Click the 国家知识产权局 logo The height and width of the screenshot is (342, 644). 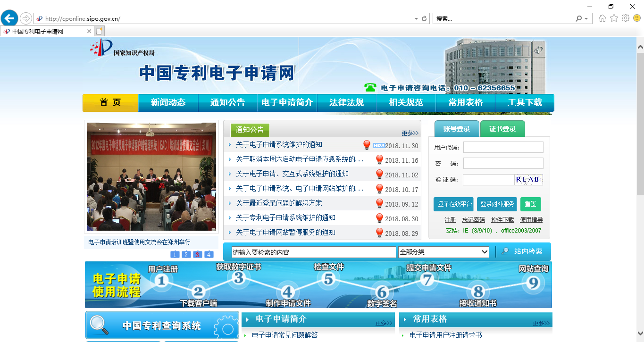[x=122, y=48]
